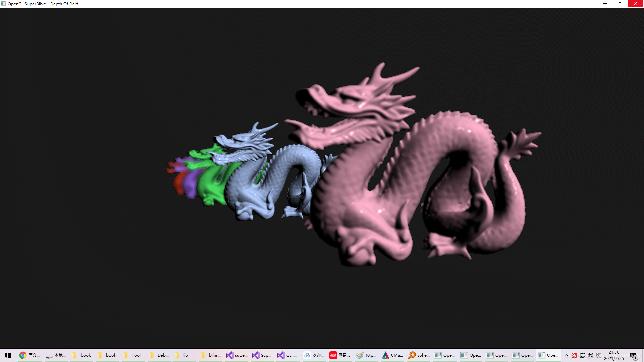Open the Windows Start menu
The image size is (644, 362).
pos(8,355)
